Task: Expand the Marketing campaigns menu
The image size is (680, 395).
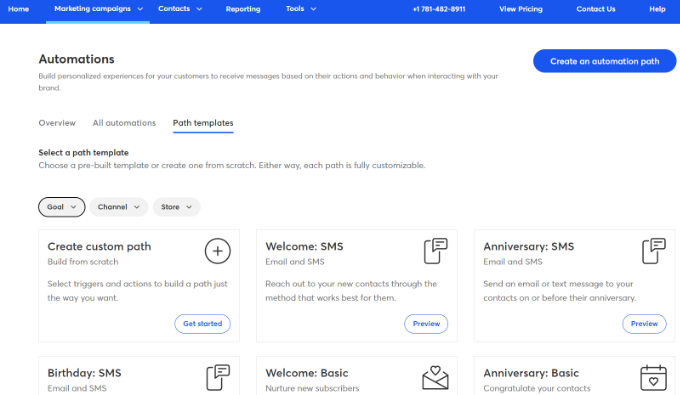Action: (98, 9)
